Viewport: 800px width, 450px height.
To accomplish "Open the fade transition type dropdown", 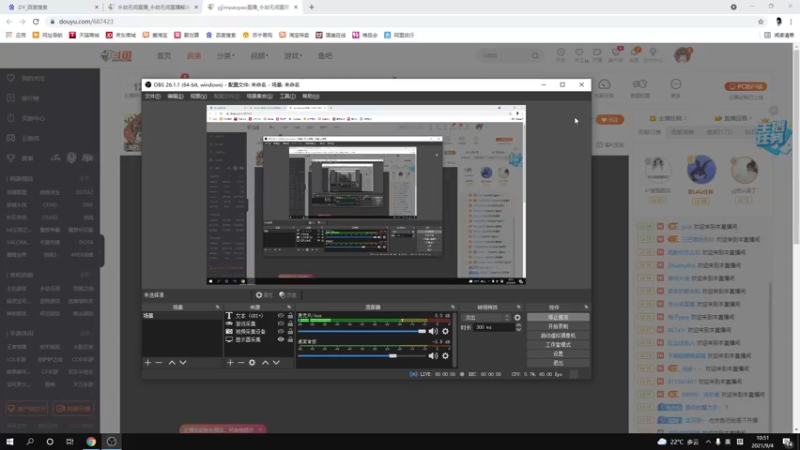I will tap(485, 317).
